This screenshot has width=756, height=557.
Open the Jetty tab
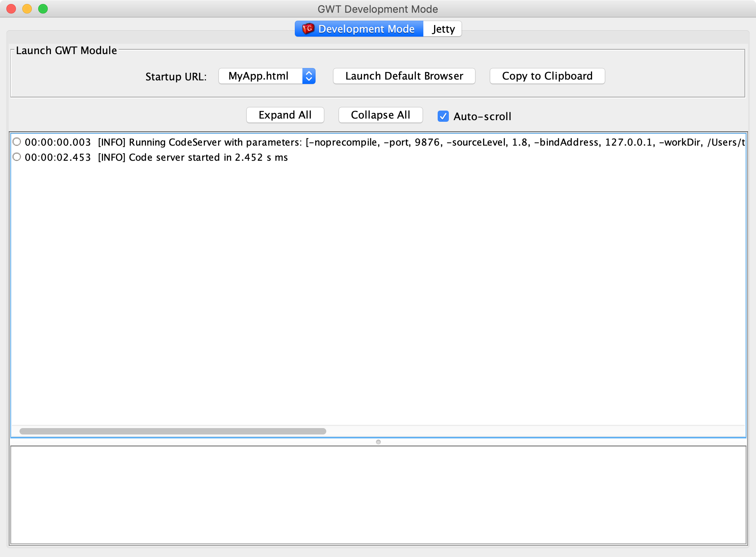443,29
